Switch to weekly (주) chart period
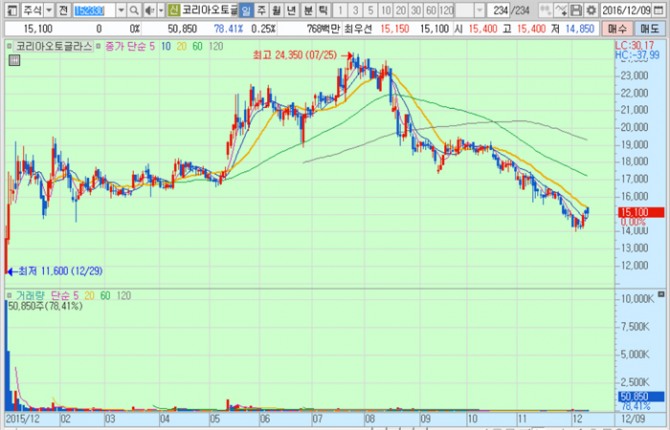 click(261, 8)
